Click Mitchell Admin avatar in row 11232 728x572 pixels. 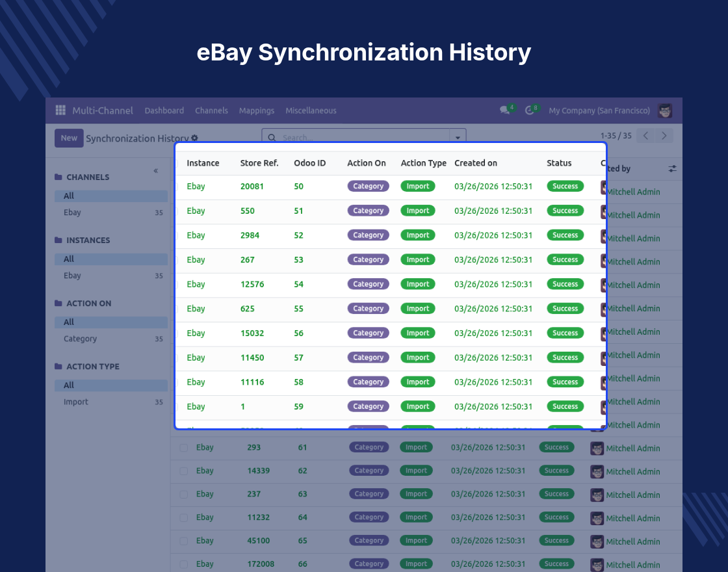pyautogui.click(x=597, y=518)
